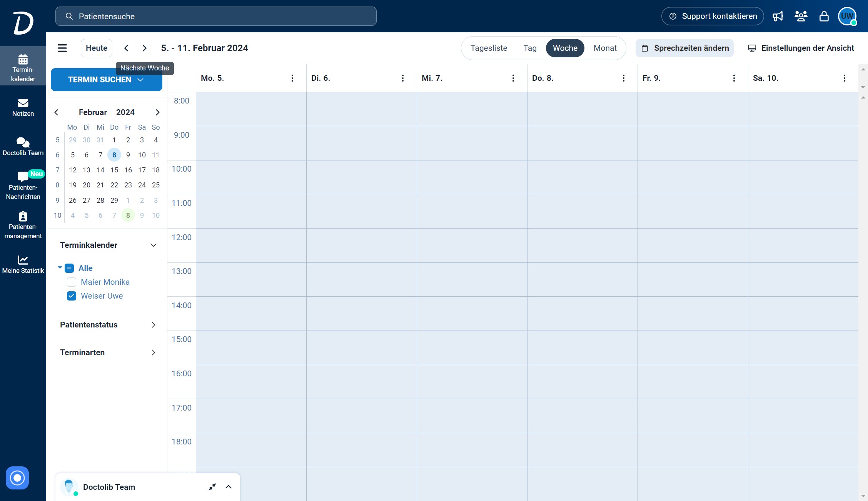Open the Terminkalender sidebar item
The height and width of the screenshot is (501, 868).
(23, 66)
